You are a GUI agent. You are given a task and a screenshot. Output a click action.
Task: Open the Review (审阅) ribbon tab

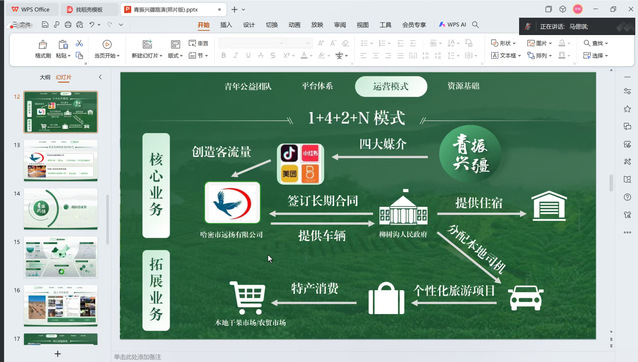pos(340,25)
